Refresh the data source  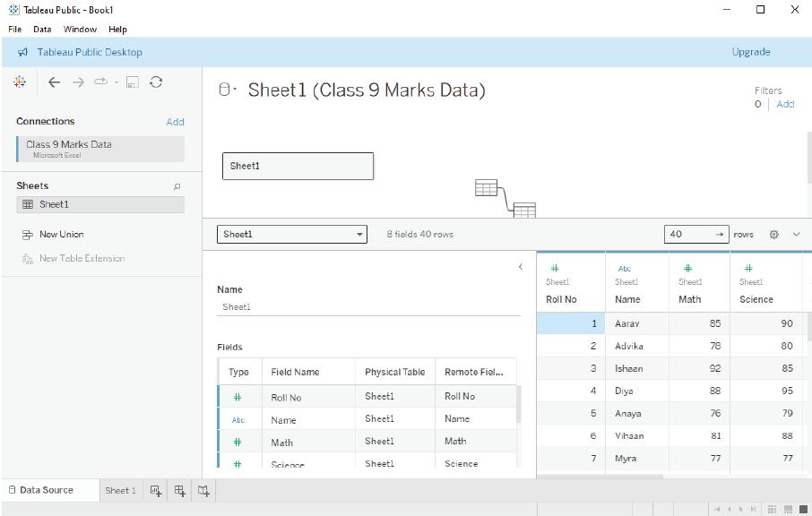click(x=156, y=82)
